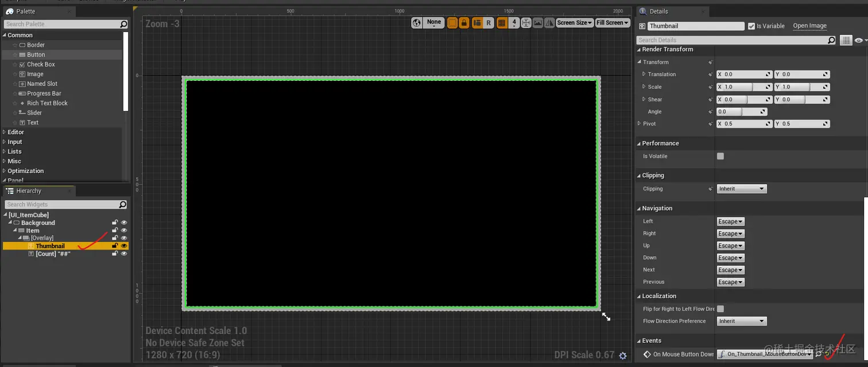Image resolution: width=868 pixels, height=367 pixels.
Task: Enable Flip for Right to Left checkbox
Action: tap(720, 309)
